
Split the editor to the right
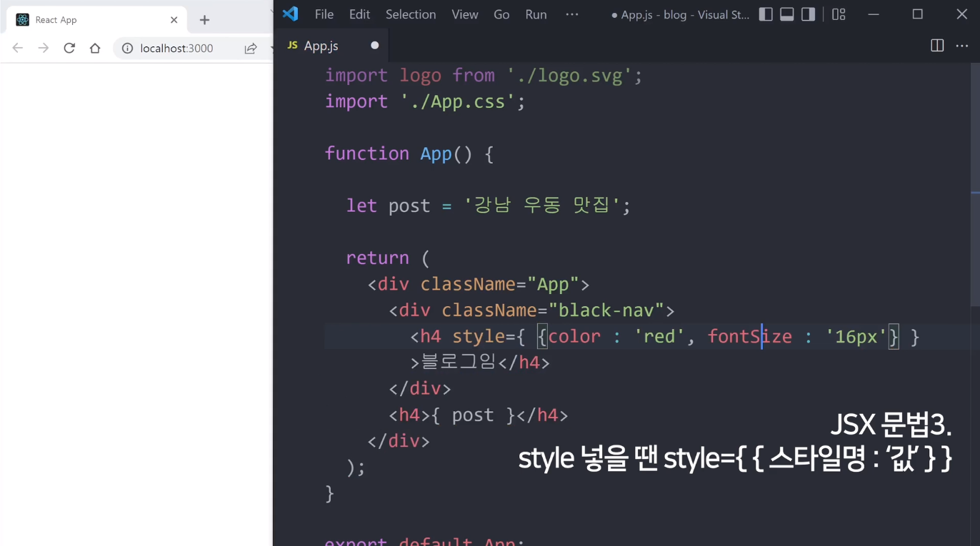point(937,46)
